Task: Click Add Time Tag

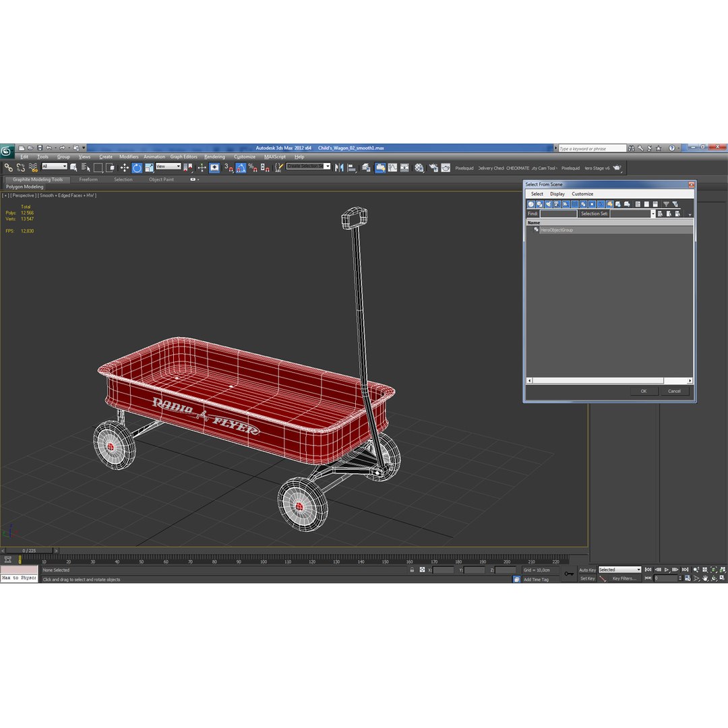Action: (536, 580)
